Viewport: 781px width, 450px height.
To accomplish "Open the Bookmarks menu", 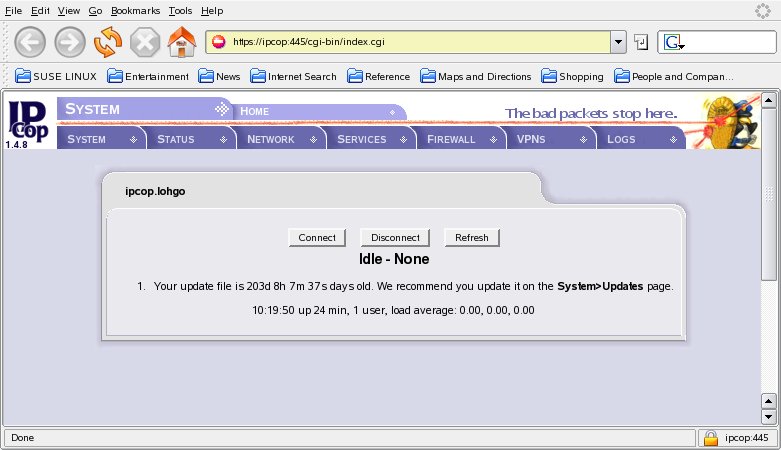I will click(x=135, y=10).
